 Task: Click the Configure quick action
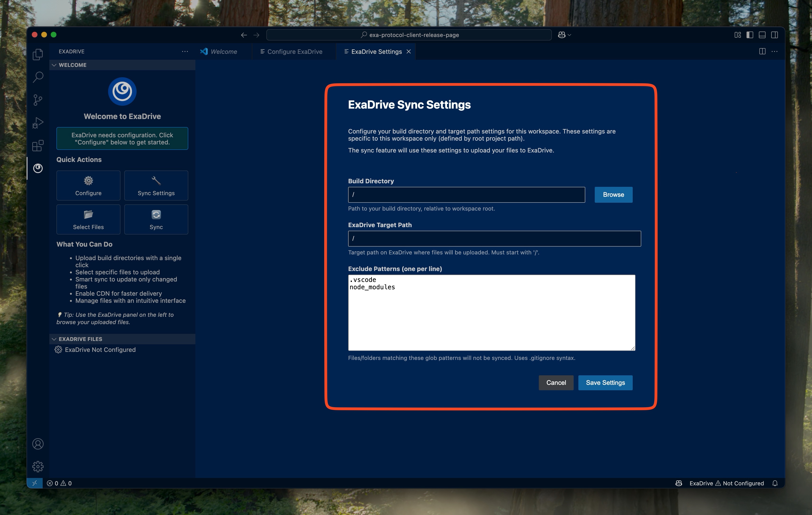point(88,185)
